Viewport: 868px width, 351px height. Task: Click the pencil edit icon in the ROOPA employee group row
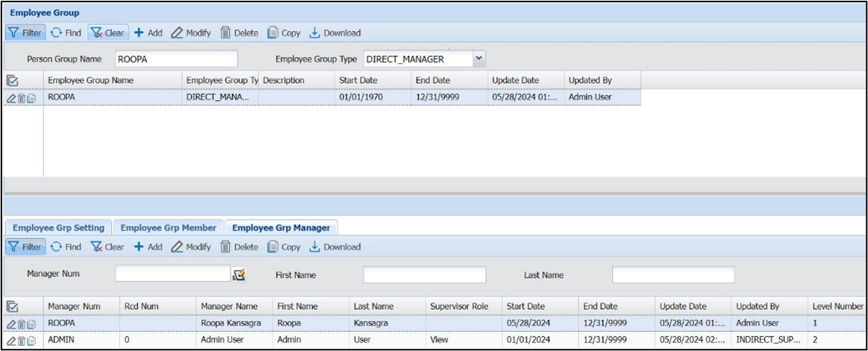11,98
